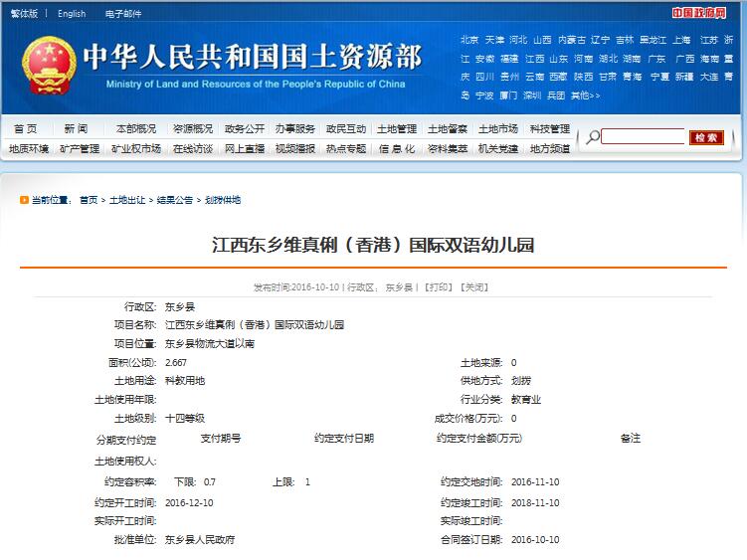
Task: Open the 信息化 menu item
Action: (x=397, y=148)
